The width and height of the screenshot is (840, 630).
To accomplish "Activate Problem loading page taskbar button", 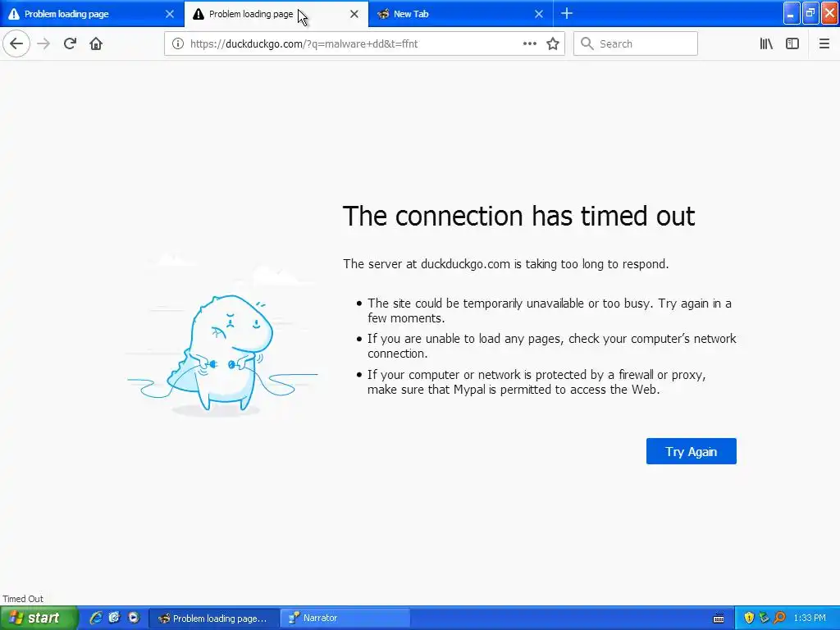I will [213, 619].
